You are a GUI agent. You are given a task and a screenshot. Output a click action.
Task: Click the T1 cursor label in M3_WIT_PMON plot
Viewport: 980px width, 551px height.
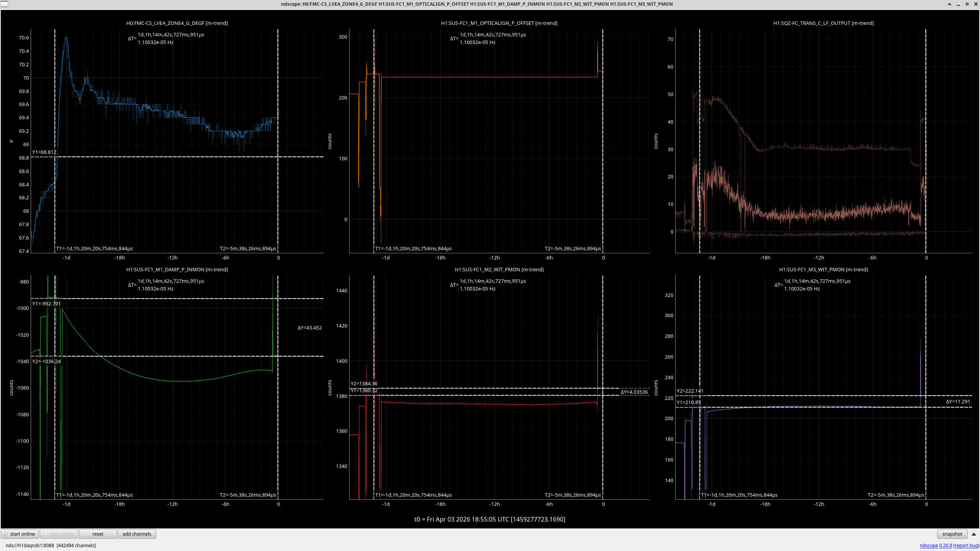739,495
